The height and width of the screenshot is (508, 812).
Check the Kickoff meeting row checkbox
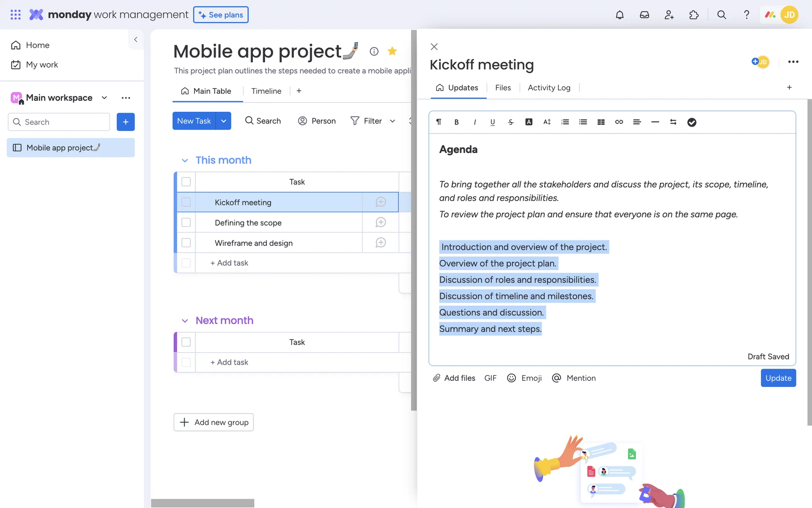point(186,202)
